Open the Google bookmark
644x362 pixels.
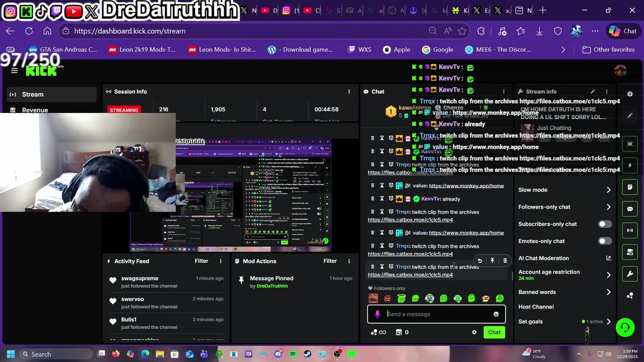[x=438, y=50]
